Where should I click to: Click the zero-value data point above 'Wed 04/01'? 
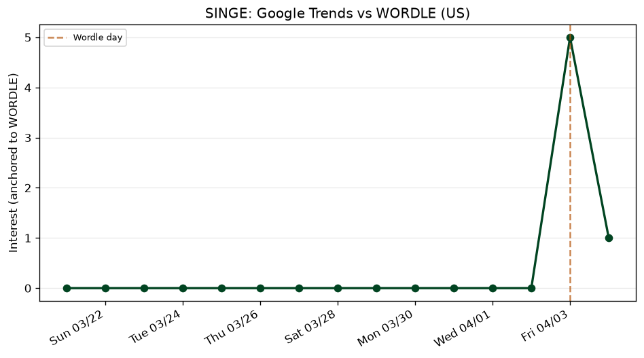pyautogui.click(x=493, y=288)
